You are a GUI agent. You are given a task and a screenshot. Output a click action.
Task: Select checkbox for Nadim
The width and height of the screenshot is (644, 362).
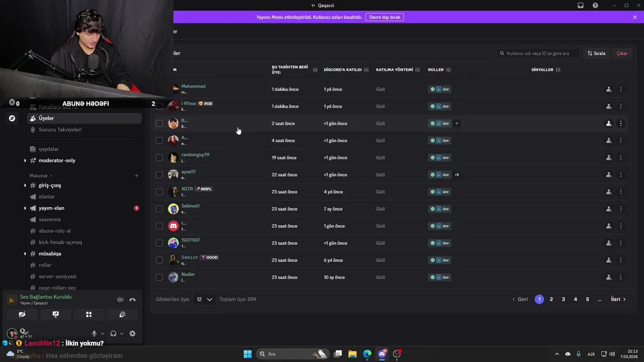click(159, 277)
